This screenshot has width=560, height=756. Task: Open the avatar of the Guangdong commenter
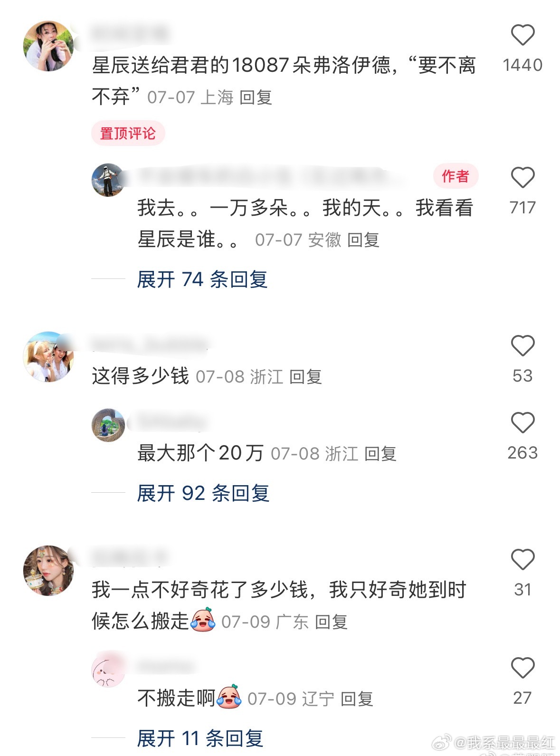pos(48,571)
